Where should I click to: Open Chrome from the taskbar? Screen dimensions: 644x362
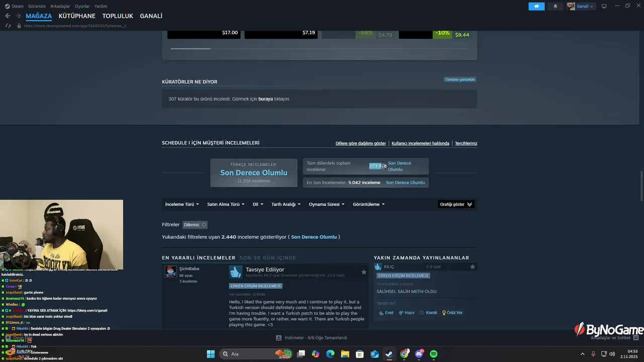point(405,354)
